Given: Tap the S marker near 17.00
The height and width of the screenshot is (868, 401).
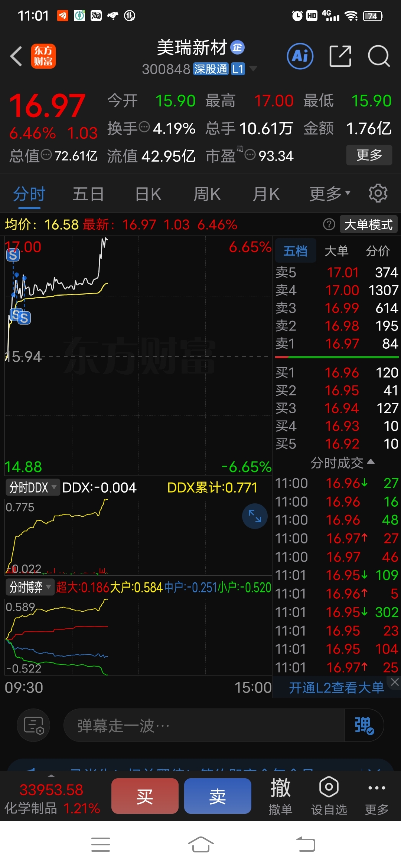Looking at the screenshot, I should [x=13, y=255].
